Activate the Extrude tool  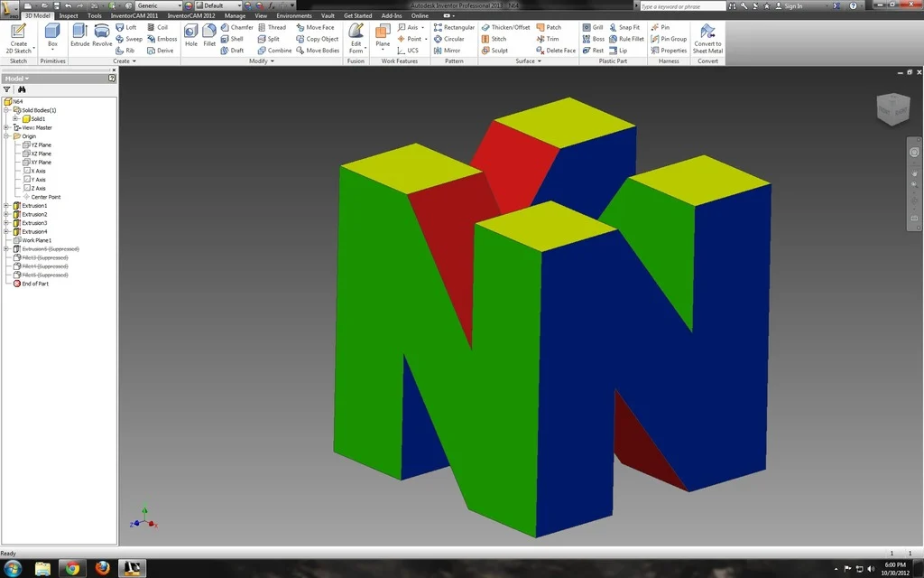click(x=79, y=35)
